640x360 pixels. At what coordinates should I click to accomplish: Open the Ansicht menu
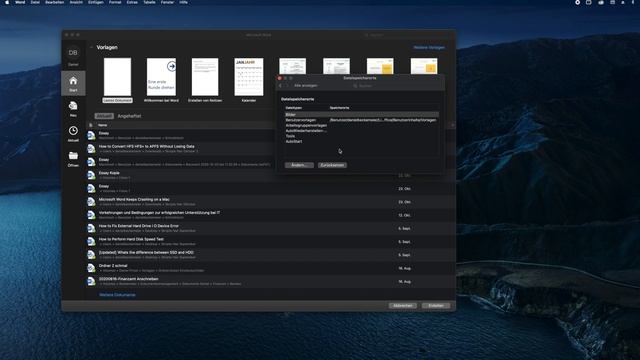[x=76, y=2]
